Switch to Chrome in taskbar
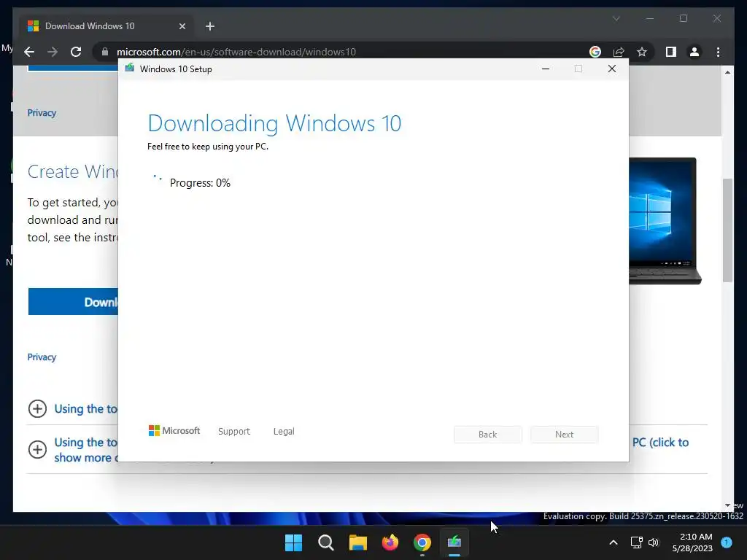Screen dimensions: 747x560 point(422,542)
